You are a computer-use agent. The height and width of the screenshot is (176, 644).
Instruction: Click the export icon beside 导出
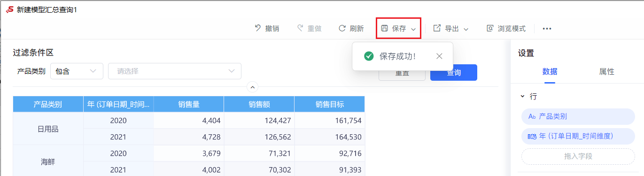(x=437, y=28)
